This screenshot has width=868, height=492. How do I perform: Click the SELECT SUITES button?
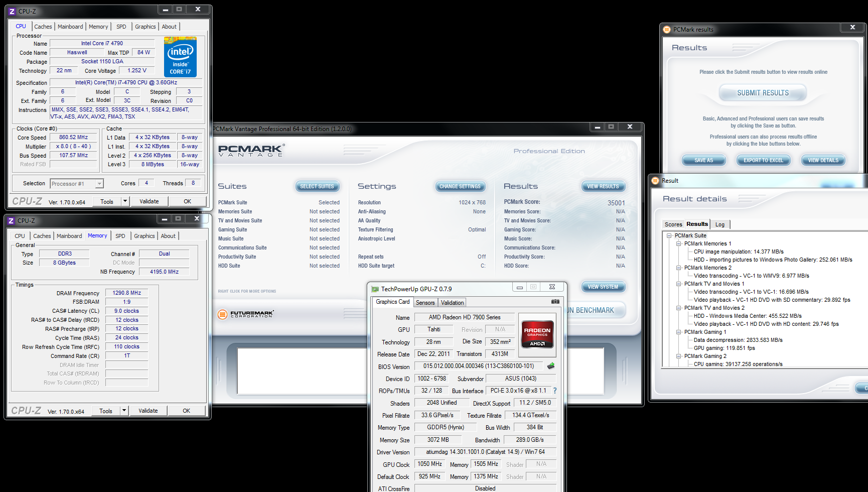pyautogui.click(x=317, y=186)
